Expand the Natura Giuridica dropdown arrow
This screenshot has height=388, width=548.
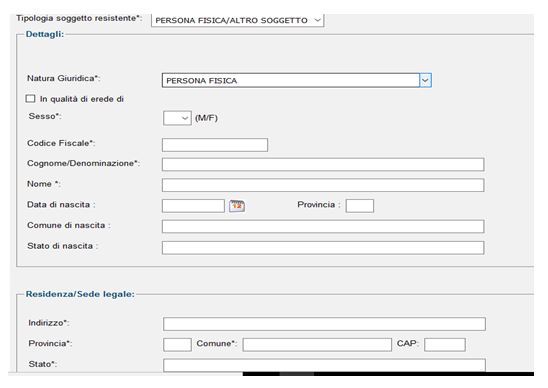[425, 80]
